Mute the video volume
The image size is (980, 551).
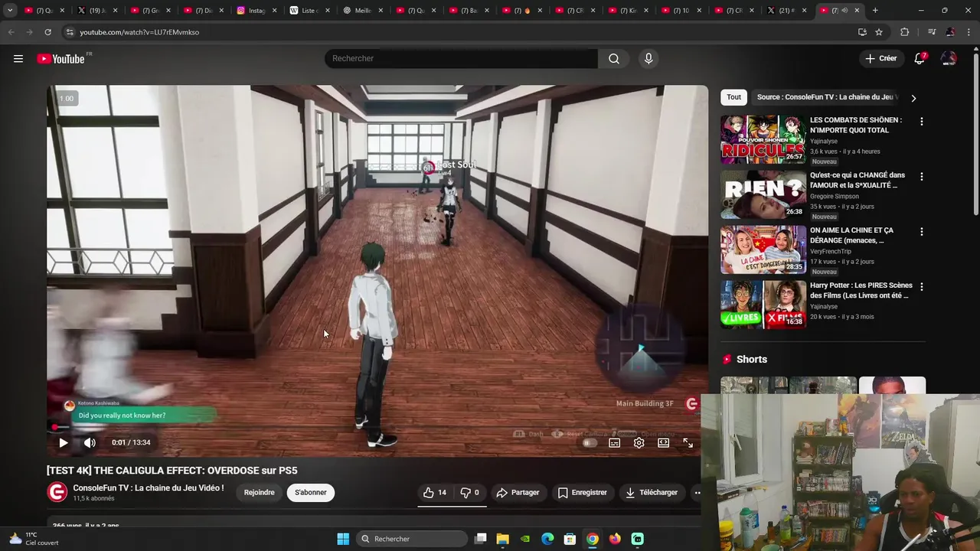[x=90, y=442]
